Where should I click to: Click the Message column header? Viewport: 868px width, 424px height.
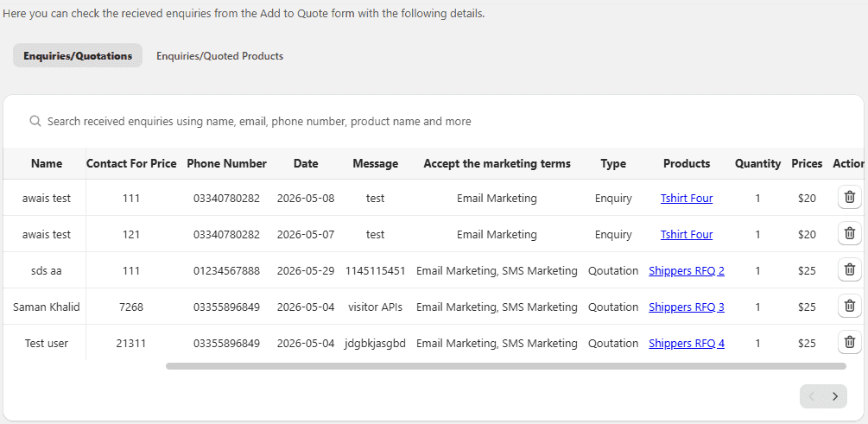coord(376,163)
